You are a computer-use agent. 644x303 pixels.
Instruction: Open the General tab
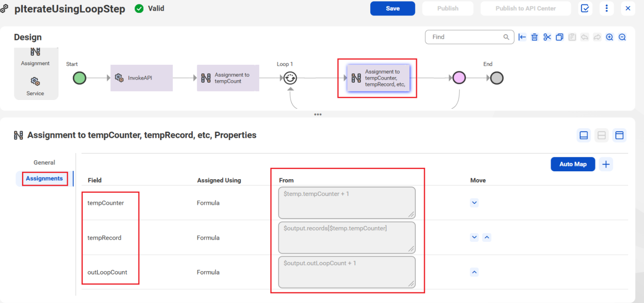[44, 163]
